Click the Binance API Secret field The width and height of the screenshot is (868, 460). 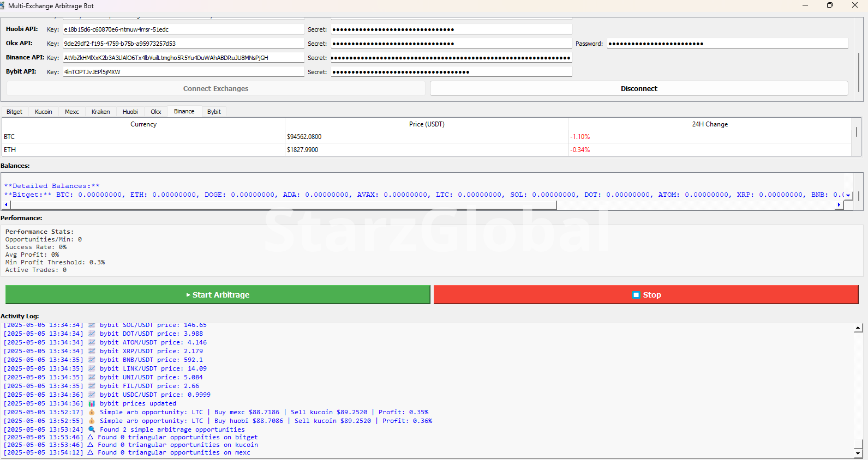tap(451, 58)
